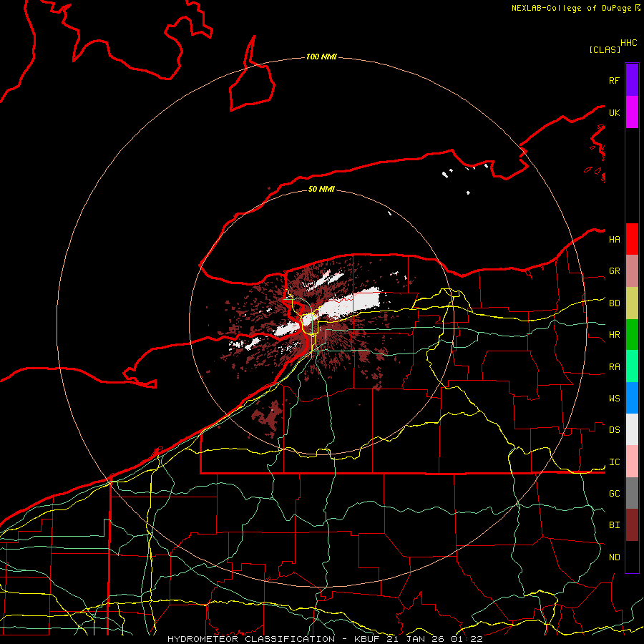The height and width of the screenshot is (644, 644).
Task: Click the blue WS legend swatch
Action: (x=632, y=398)
